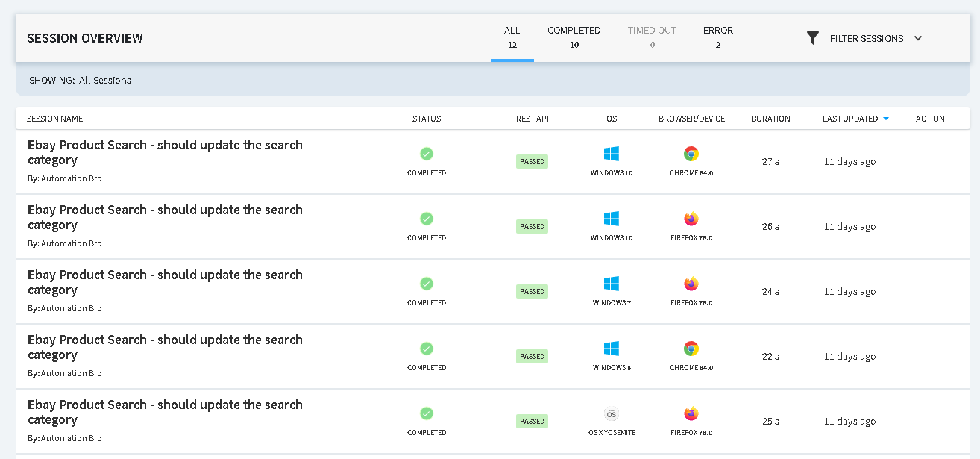980x459 pixels.
Task: Click the Duration column header
Action: [770, 119]
